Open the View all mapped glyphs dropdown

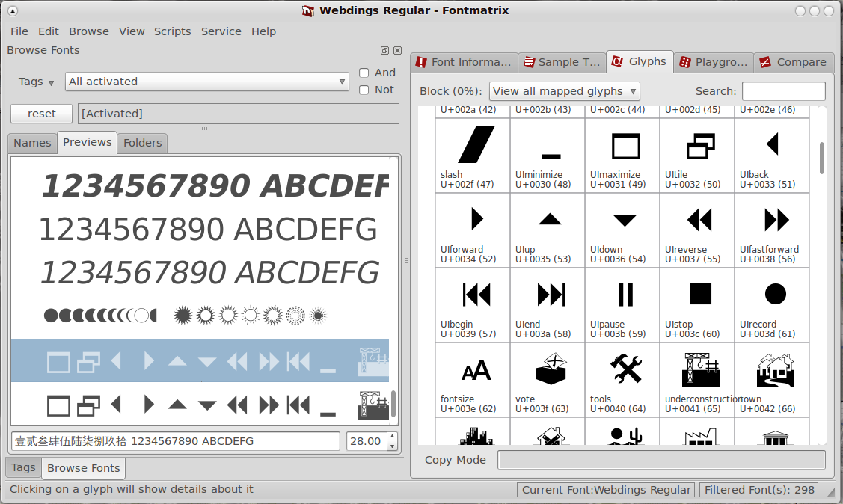[x=565, y=91]
